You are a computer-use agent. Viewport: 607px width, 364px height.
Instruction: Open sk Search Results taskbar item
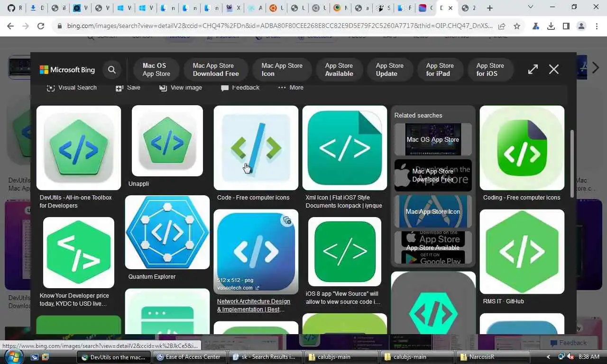(x=265, y=357)
